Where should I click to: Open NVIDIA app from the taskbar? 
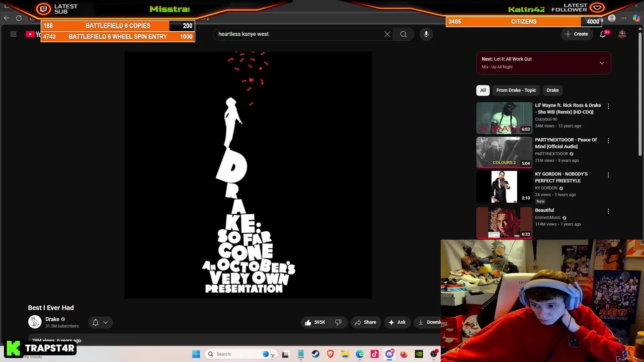(x=419, y=354)
